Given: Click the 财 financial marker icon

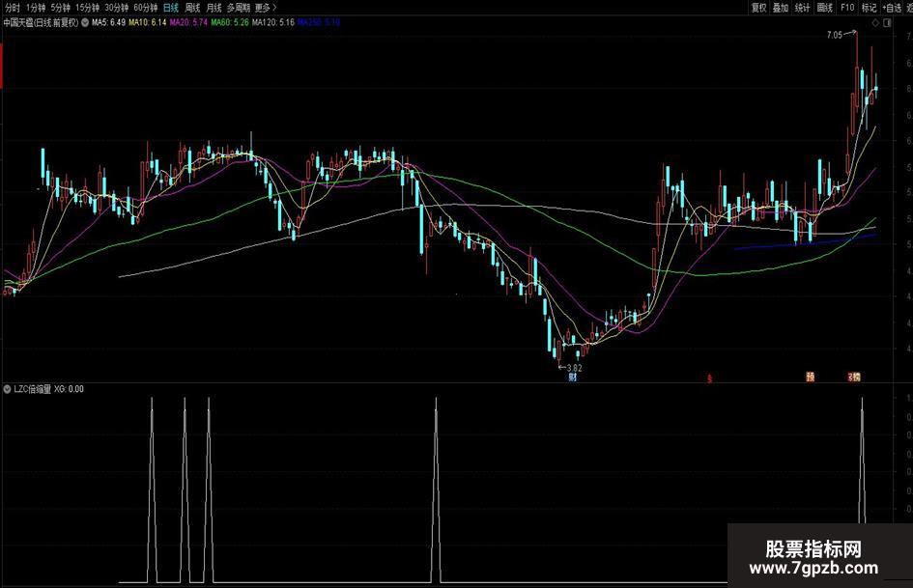Looking at the screenshot, I should coord(572,378).
